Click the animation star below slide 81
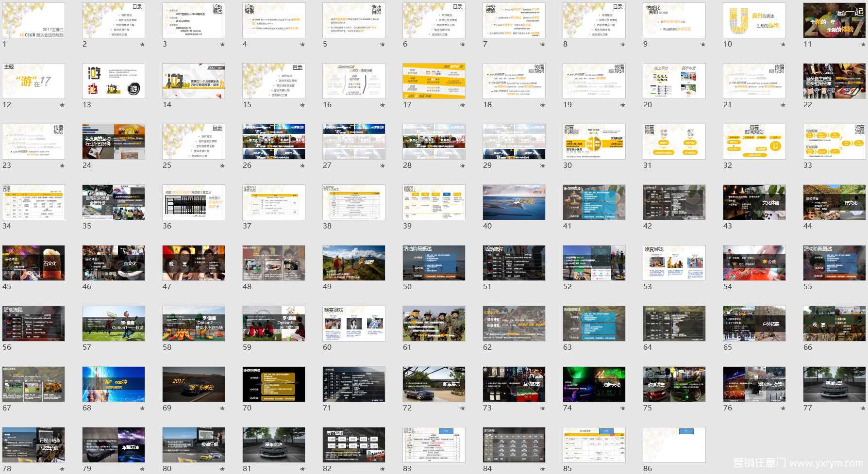Image resolution: width=868 pixels, height=474 pixels. pos(302,469)
